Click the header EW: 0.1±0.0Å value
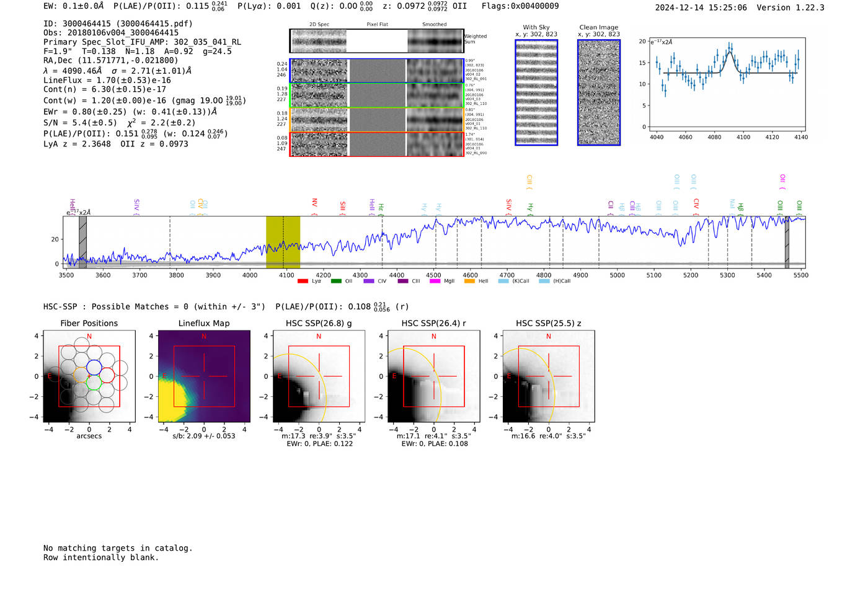 click(74, 6)
